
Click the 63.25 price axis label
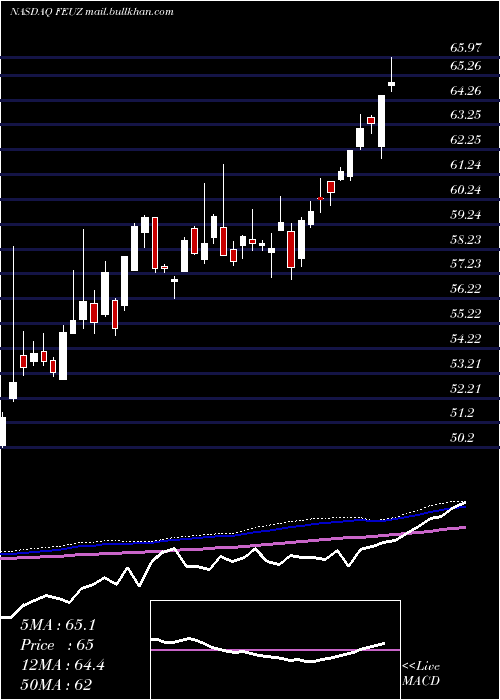click(x=466, y=115)
